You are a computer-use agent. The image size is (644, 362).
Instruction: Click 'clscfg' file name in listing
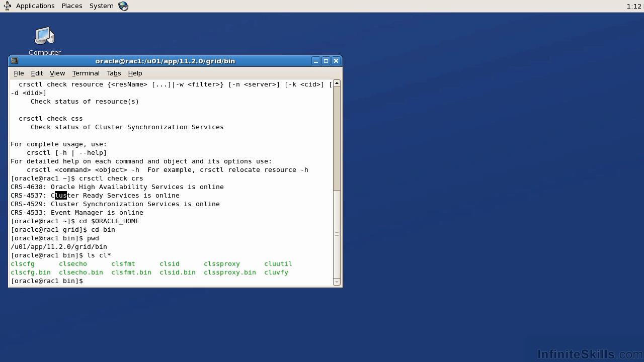tap(23, 264)
